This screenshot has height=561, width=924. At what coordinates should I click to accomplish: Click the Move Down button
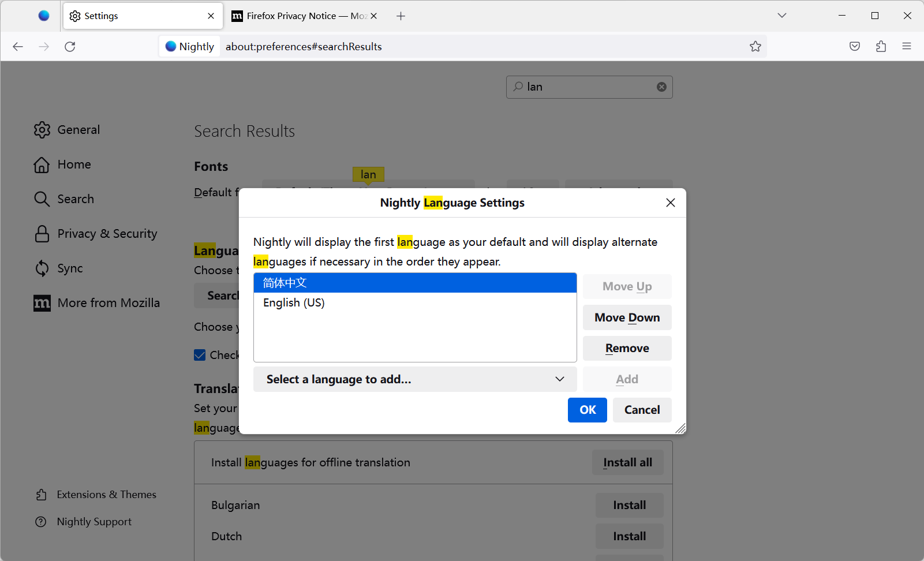(x=627, y=317)
